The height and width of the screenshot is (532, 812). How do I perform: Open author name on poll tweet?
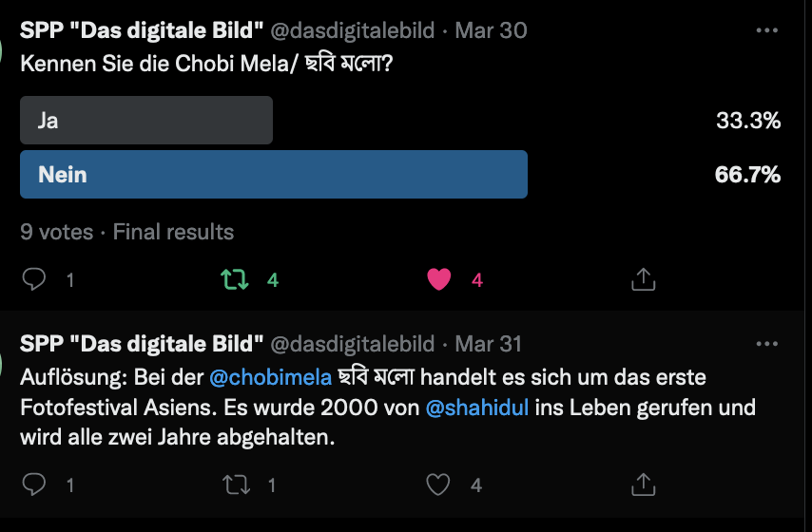pos(142,30)
